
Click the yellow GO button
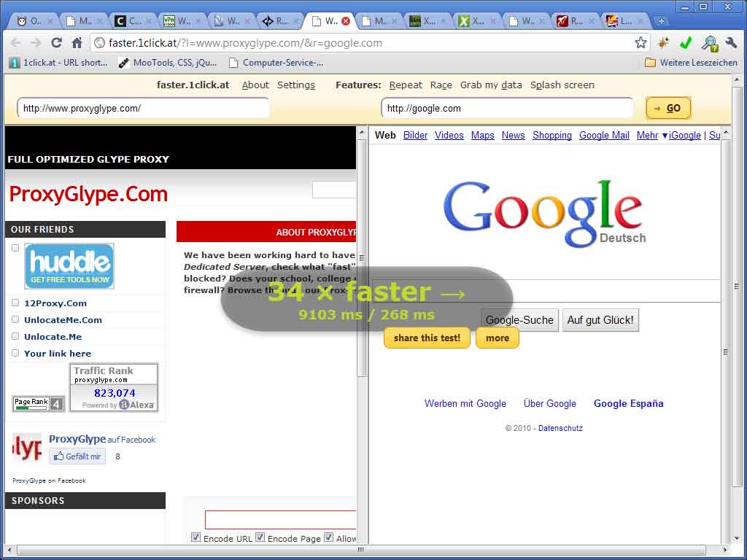tap(668, 108)
